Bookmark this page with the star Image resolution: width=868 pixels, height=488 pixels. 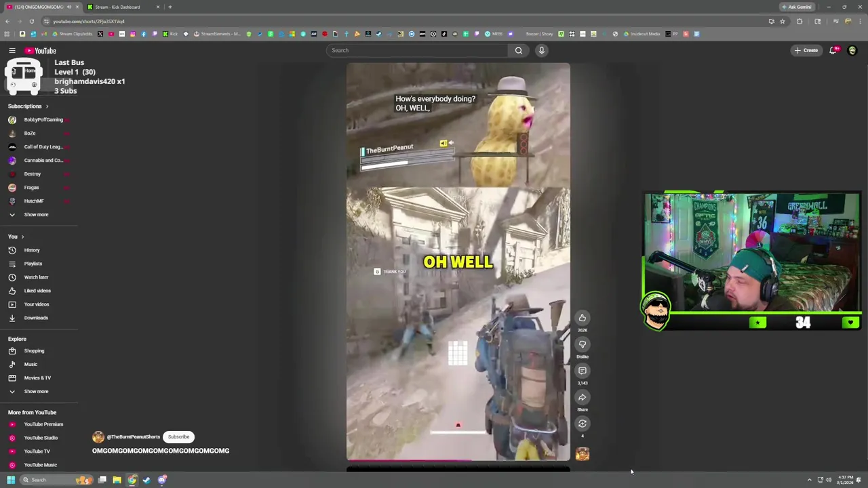coord(782,21)
